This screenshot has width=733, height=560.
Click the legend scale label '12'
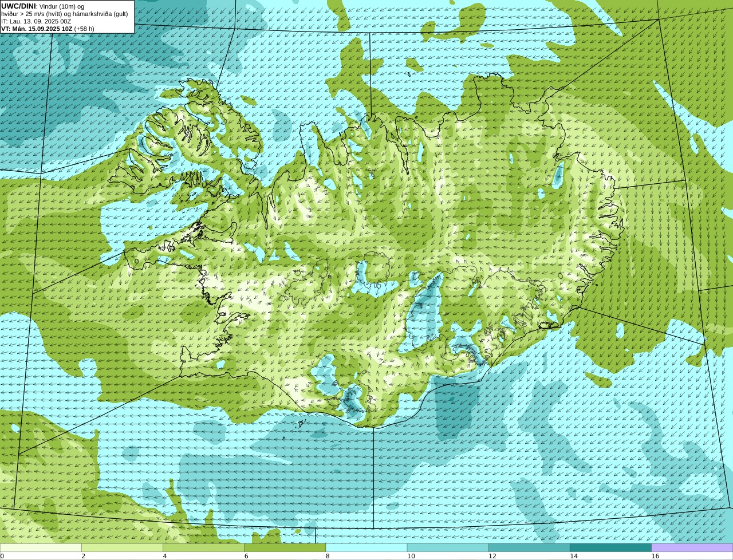492,556
